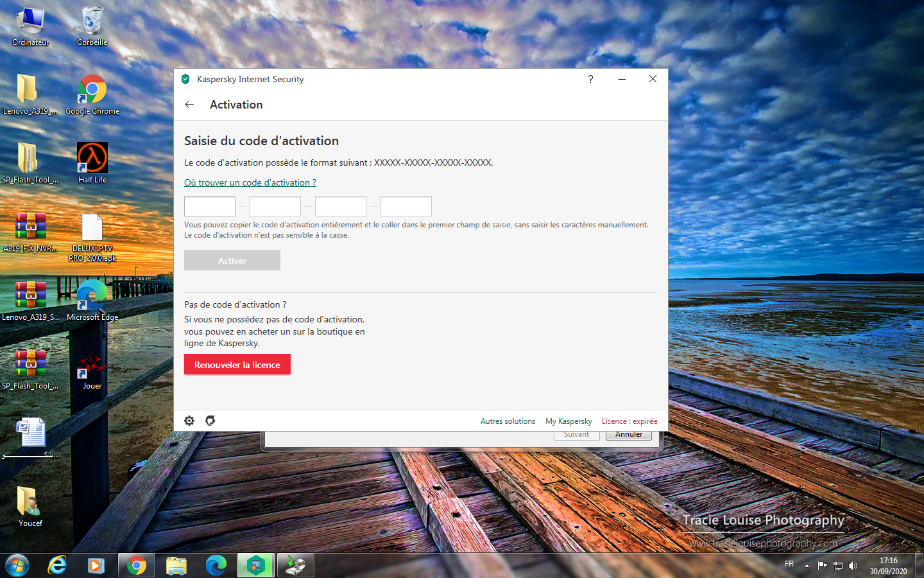This screenshot has width=924, height=578.
Task: Click the second activation code field
Action: [275, 206]
